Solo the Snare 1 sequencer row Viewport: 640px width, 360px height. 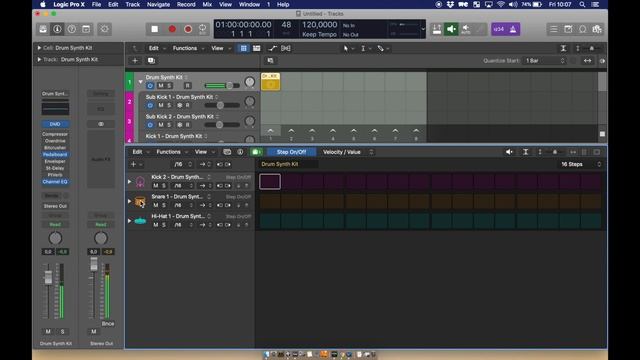(164, 205)
